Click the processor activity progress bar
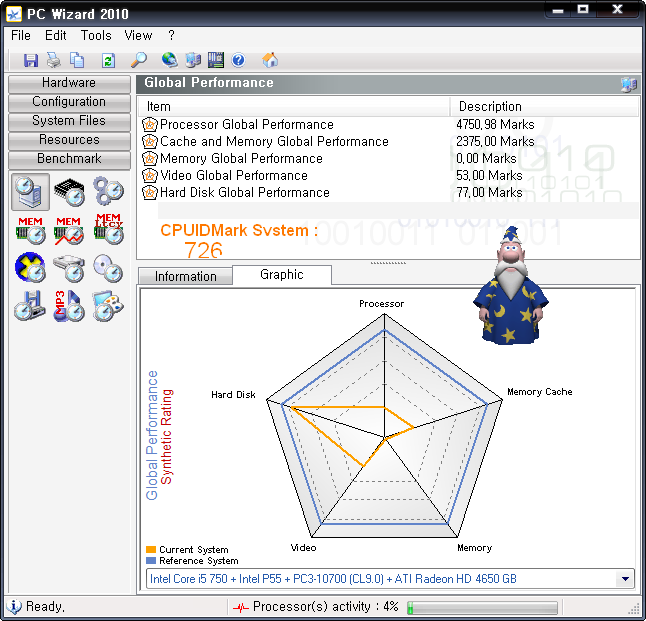 coord(482,607)
